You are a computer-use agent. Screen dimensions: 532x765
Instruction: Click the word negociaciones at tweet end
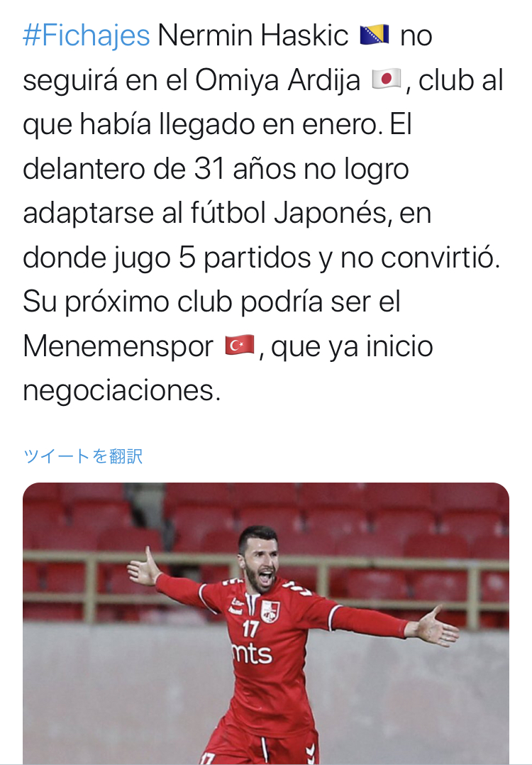click(x=122, y=391)
